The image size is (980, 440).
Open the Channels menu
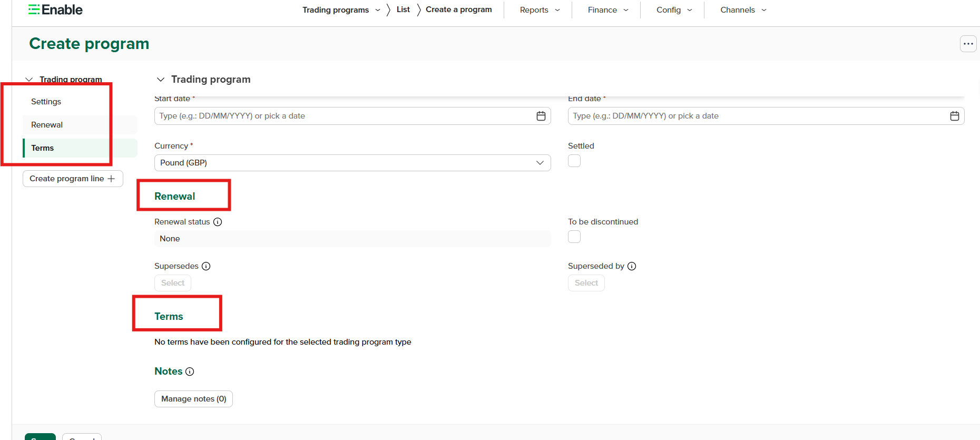(x=743, y=10)
